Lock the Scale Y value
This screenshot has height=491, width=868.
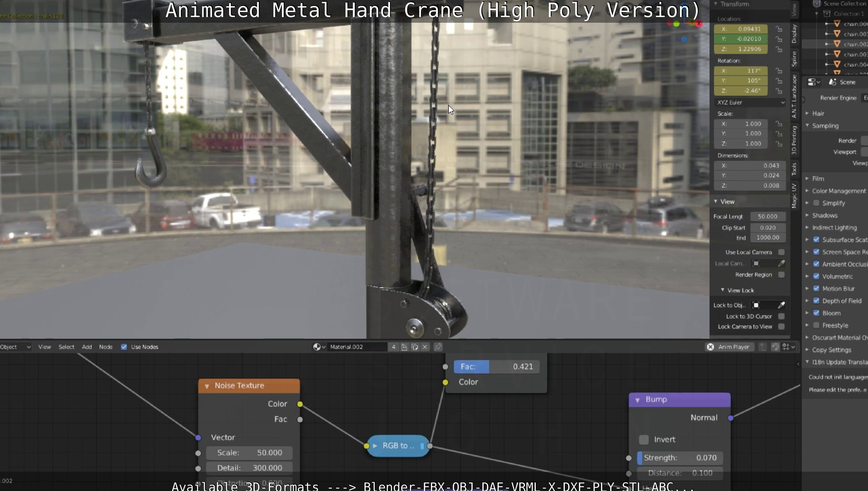pyautogui.click(x=779, y=134)
